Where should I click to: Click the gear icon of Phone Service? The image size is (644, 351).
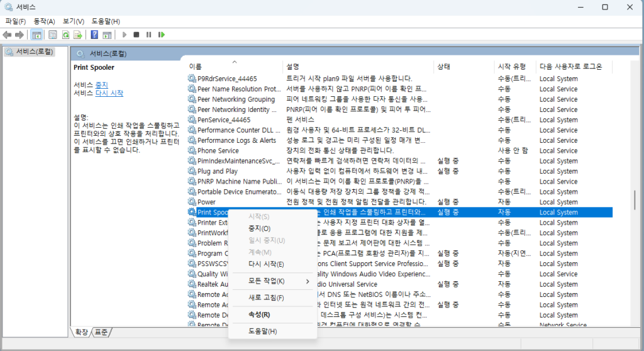(192, 150)
